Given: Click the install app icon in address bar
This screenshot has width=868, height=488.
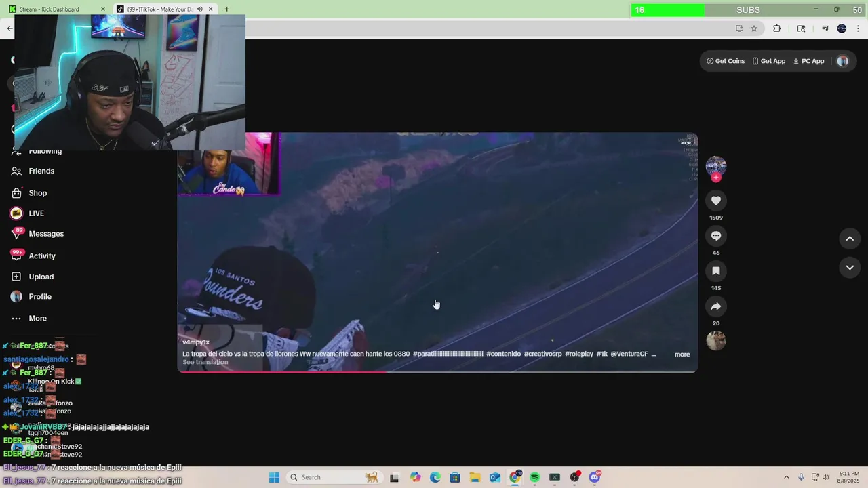Looking at the screenshot, I should (739, 28).
